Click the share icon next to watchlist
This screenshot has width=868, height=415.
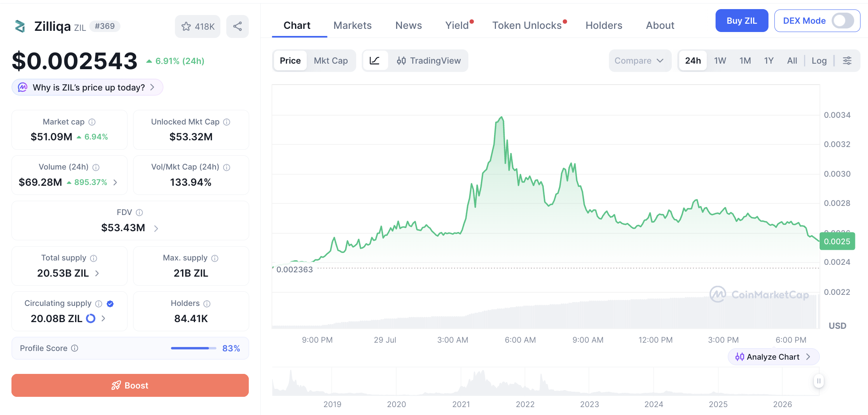(237, 26)
